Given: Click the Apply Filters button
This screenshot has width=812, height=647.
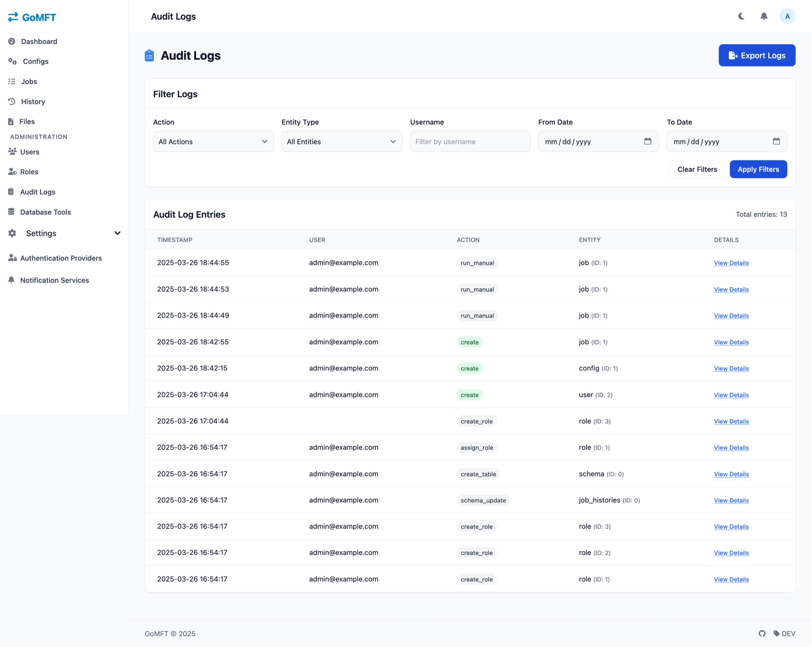Looking at the screenshot, I should [x=758, y=169].
